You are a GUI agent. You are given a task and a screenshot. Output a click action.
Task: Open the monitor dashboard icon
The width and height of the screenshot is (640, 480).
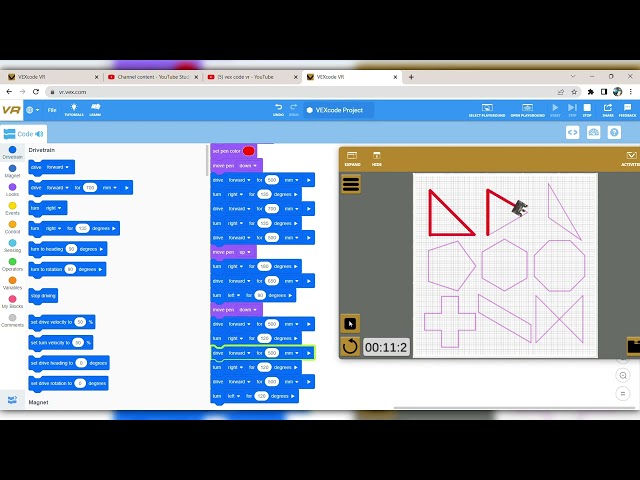(x=593, y=132)
